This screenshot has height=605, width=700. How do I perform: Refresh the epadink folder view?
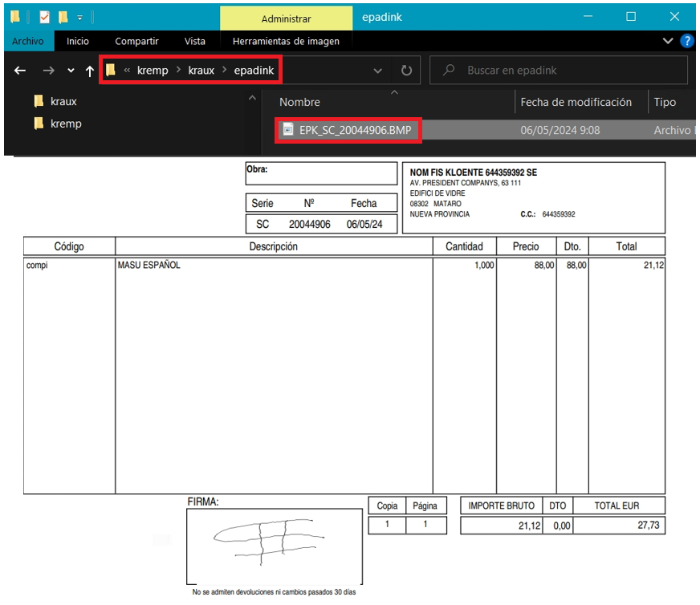coord(406,71)
